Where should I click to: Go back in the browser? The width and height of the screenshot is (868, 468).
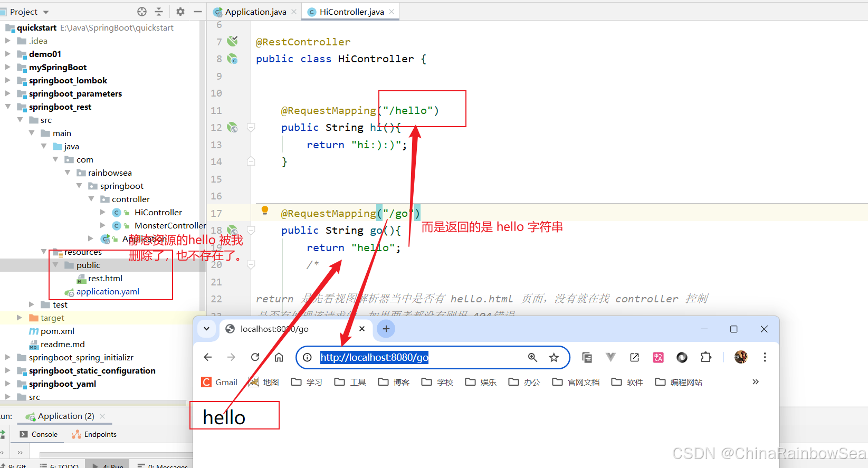point(208,357)
